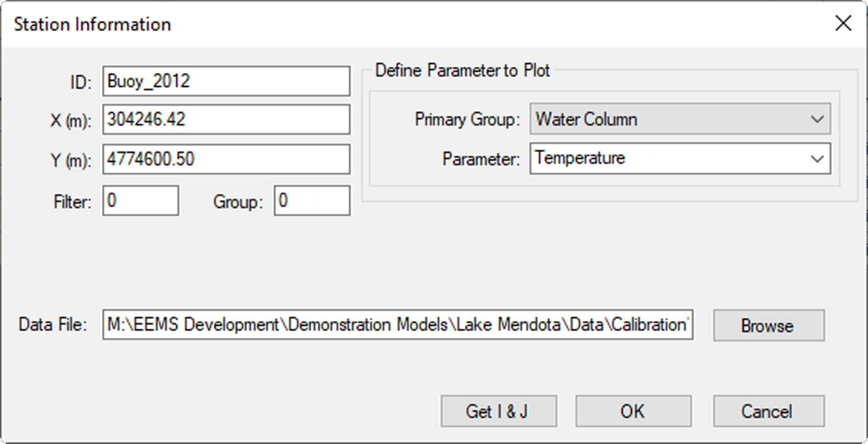Select the Group number field
The height and width of the screenshot is (444, 868).
[x=312, y=201]
